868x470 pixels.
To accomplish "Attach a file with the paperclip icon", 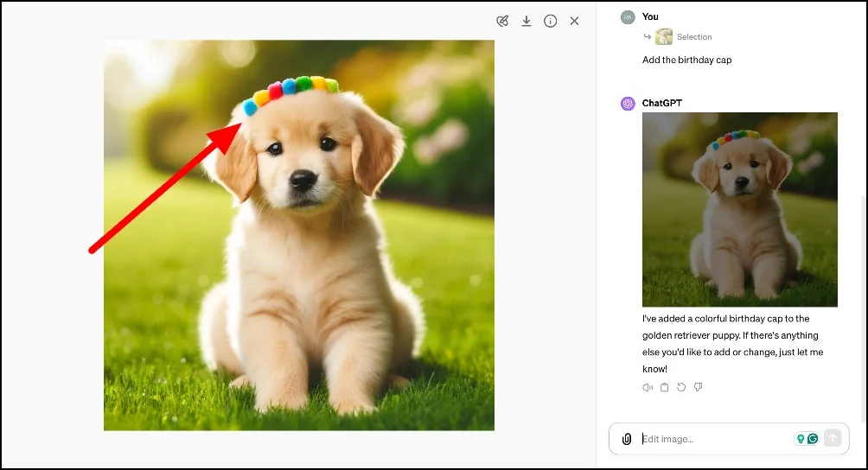I will 627,439.
